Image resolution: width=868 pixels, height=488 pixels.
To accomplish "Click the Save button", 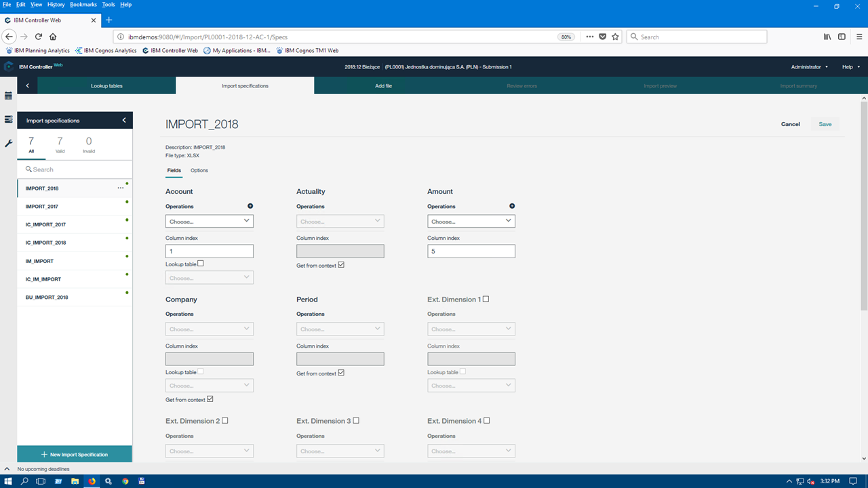I will point(825,124).
